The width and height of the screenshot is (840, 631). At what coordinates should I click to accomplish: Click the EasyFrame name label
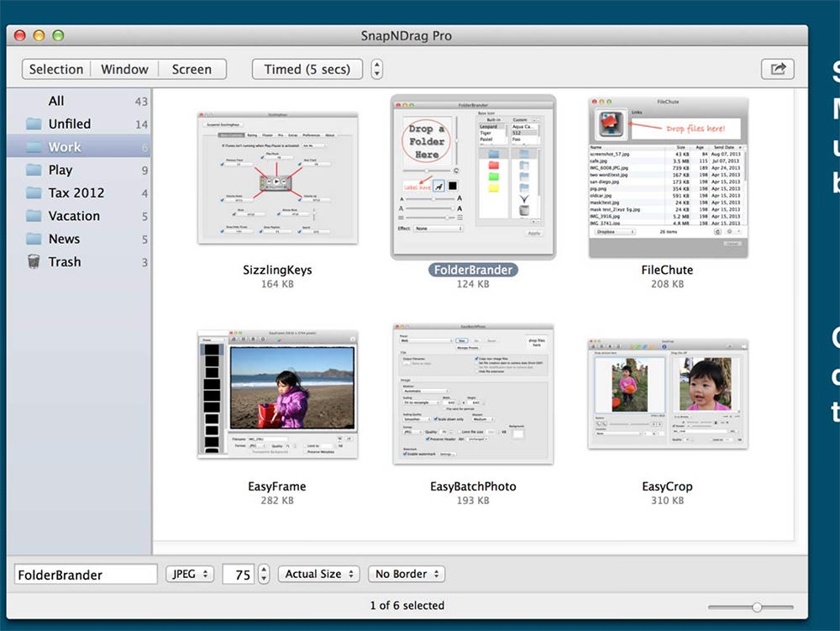tap(277, 486)
